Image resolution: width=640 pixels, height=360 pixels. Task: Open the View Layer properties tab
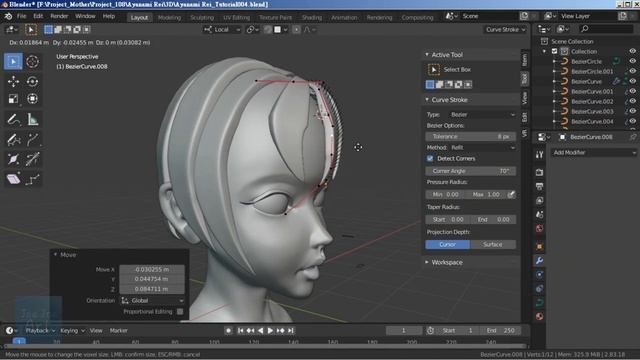point(540,200)
